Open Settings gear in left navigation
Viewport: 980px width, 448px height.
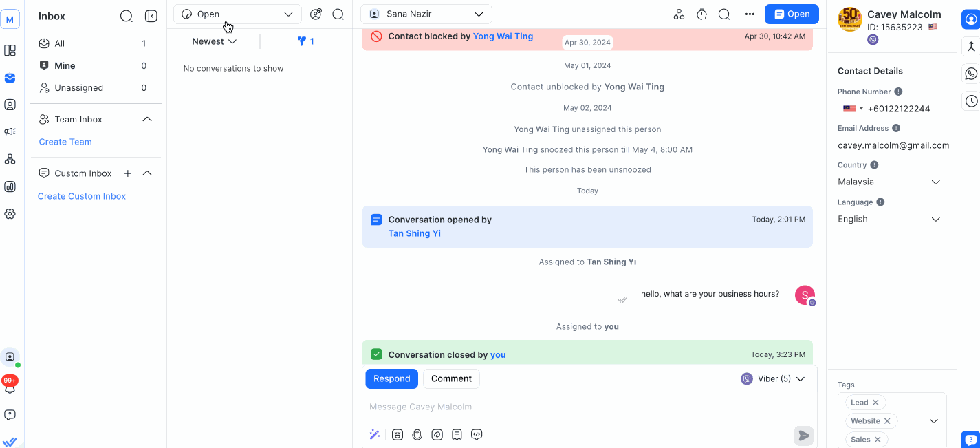10,214
